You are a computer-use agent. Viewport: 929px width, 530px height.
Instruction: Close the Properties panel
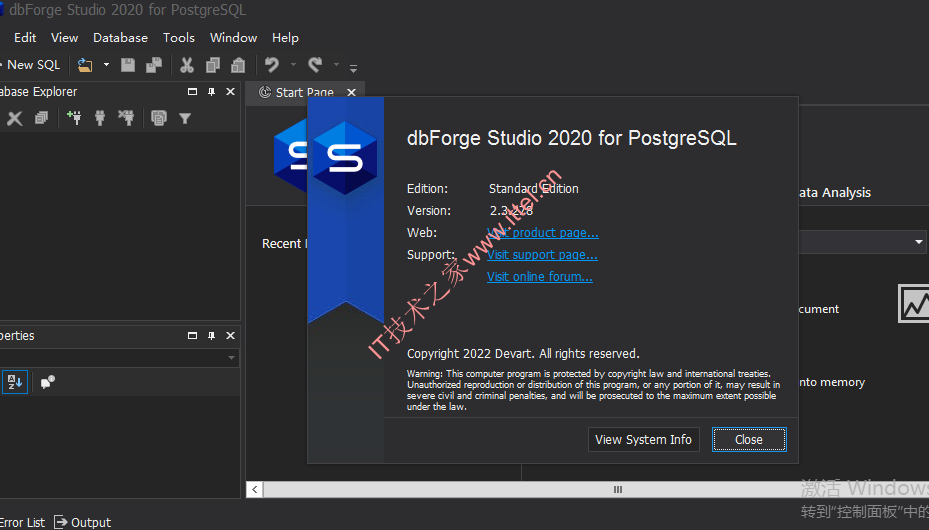(x=230, y=336)
